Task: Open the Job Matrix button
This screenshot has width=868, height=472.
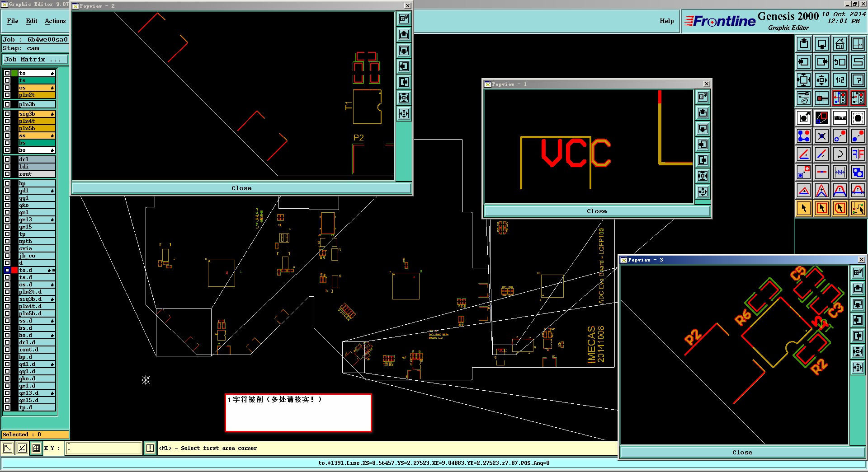Action: click(x=35, y=59)
